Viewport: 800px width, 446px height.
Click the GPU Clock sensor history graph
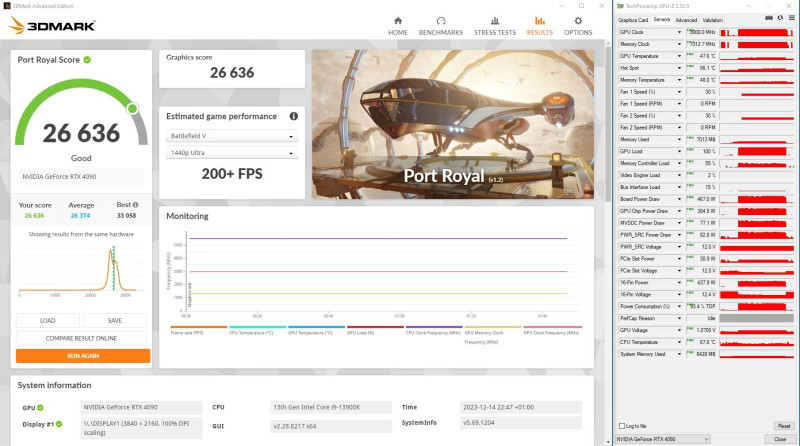[x=757, y=32]
